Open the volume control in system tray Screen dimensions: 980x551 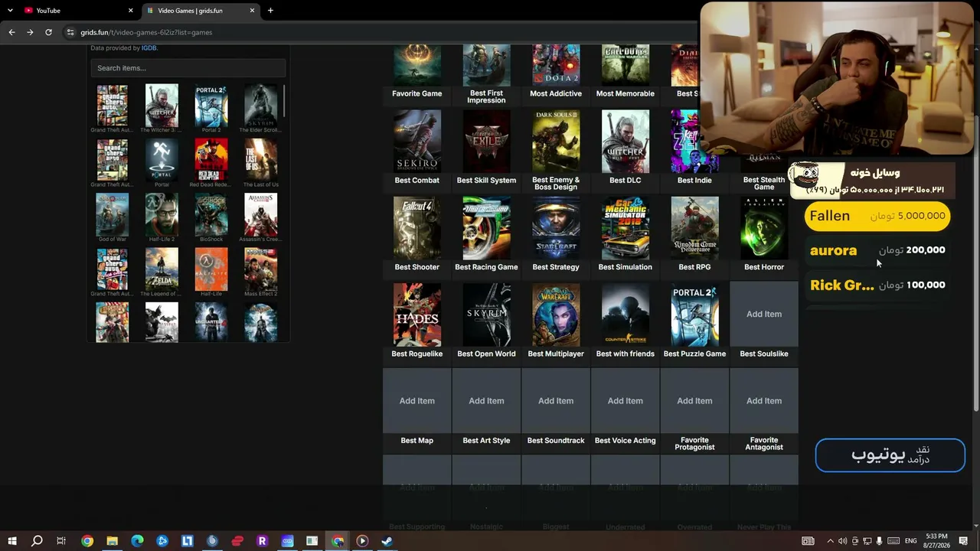tap(842, 541)
